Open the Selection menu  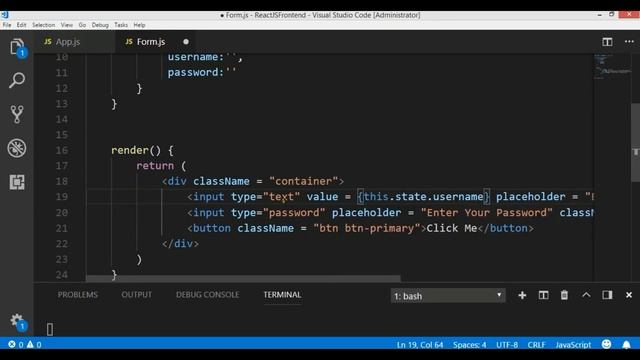[43, 25]
